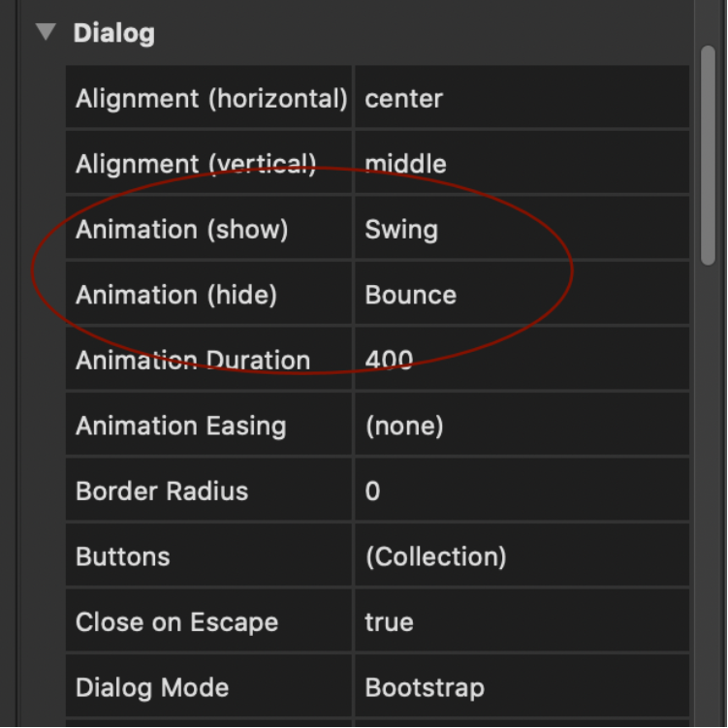
Task: Change the Dialog Mode Bootstrap value
Action: (x=522, y=686)
